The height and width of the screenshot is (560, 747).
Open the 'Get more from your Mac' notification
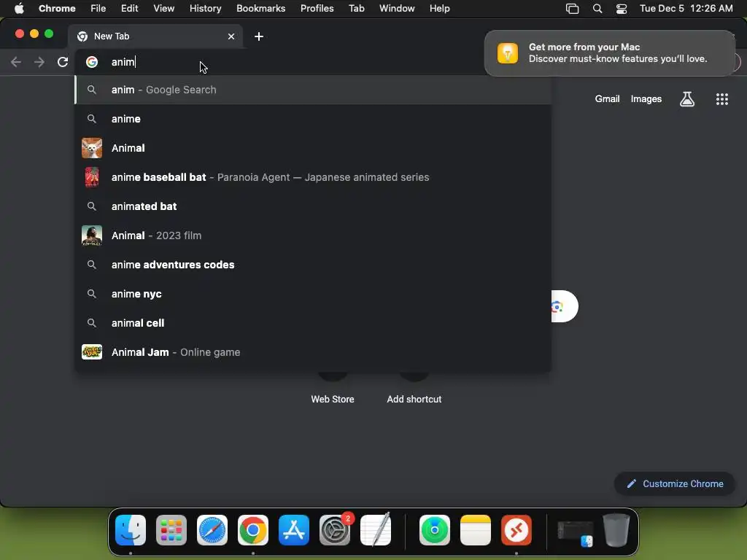point(610,52)
